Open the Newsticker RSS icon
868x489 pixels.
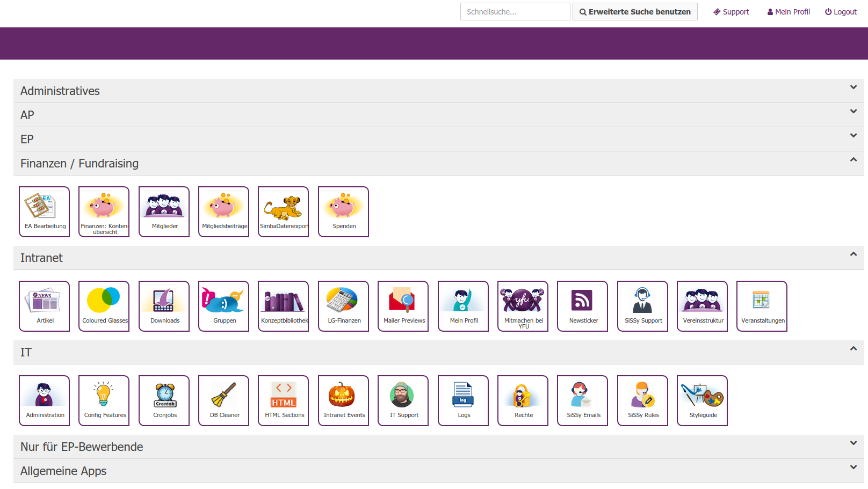pos(582,306)
